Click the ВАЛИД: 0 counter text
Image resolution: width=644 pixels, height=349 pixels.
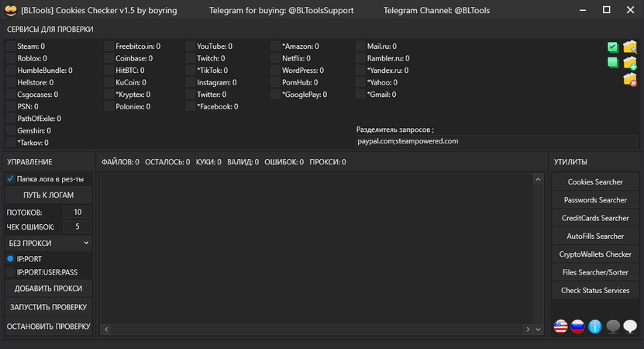[243, 162]
